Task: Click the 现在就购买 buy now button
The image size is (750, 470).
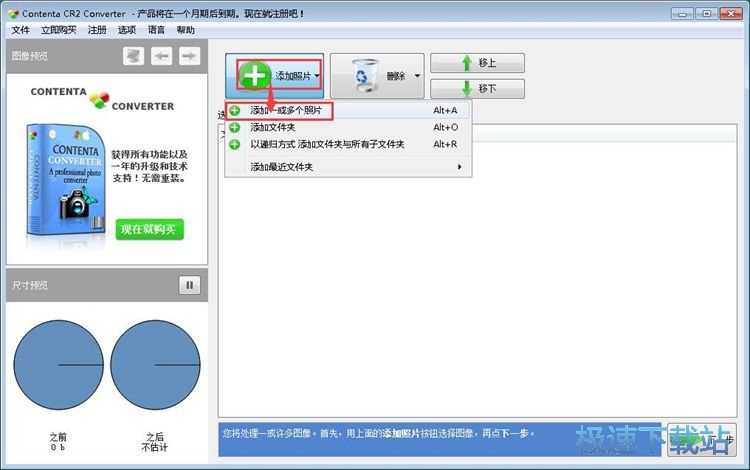Action: tap(149, 230)
